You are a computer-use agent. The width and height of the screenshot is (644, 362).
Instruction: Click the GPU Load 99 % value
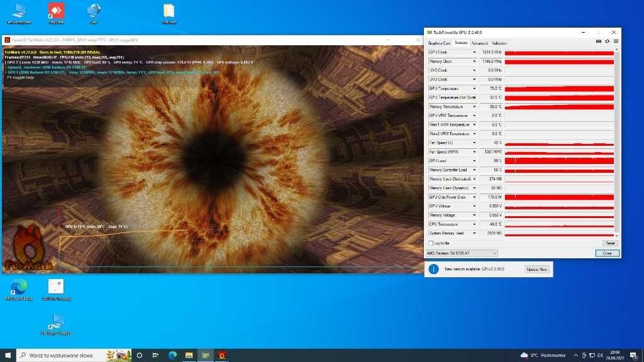(491, 161)
